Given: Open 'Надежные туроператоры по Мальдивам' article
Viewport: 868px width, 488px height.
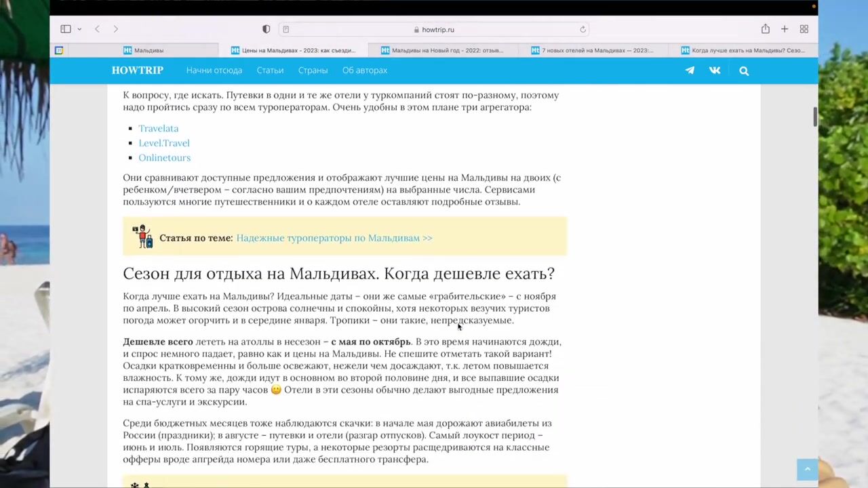Looking at the screenshot, I should [x=334, y=238].
